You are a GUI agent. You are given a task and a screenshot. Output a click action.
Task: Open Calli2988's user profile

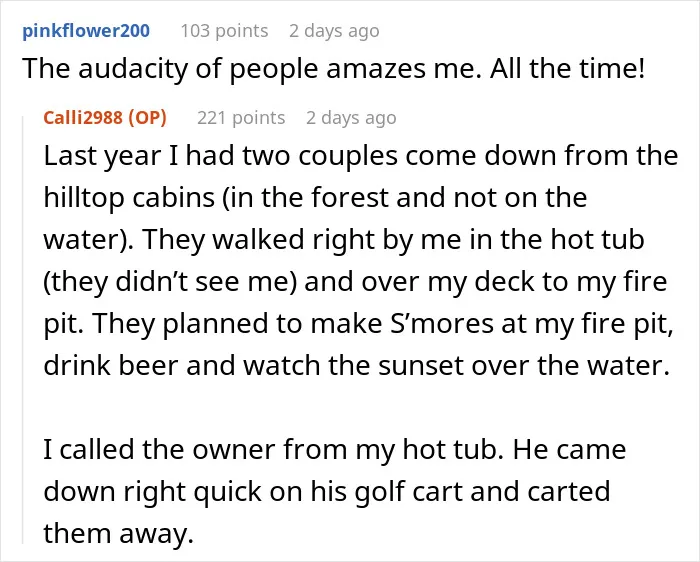click(83, 118)
